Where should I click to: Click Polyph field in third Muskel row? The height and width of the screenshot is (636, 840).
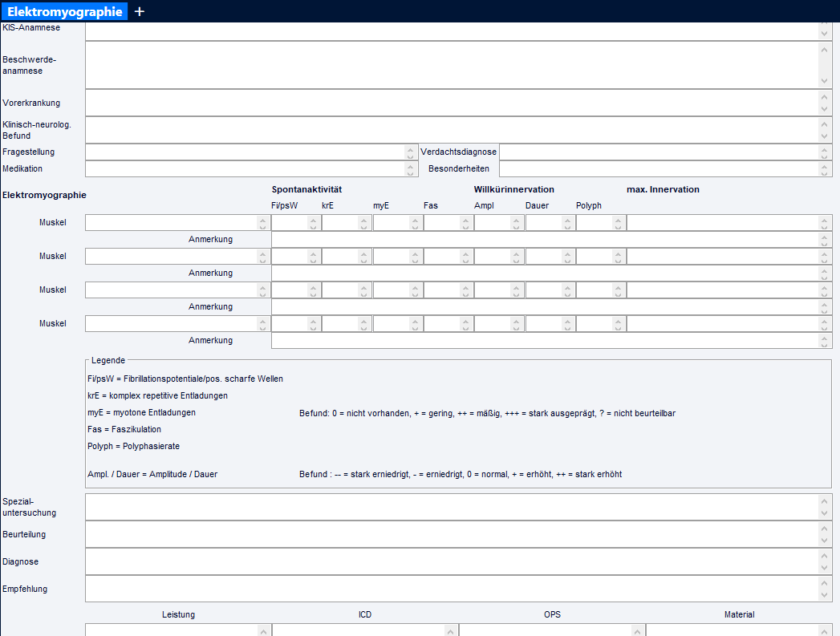pyautogui.click(x=601, y=290)
